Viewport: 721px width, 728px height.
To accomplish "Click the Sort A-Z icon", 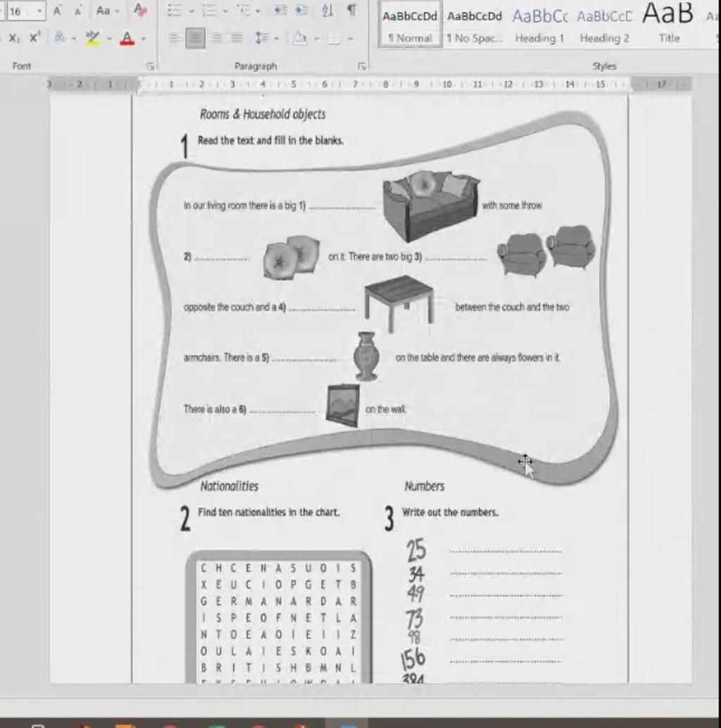I will tap(328, 11).
